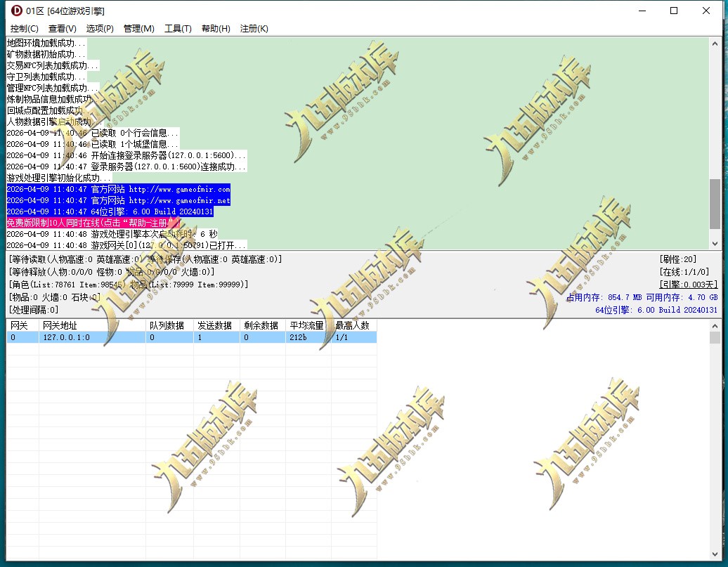Select the gateway address 127.0.0.1:0 cell
The width and height of the screenshot is (728, 567).
click(x=92, y=337)
